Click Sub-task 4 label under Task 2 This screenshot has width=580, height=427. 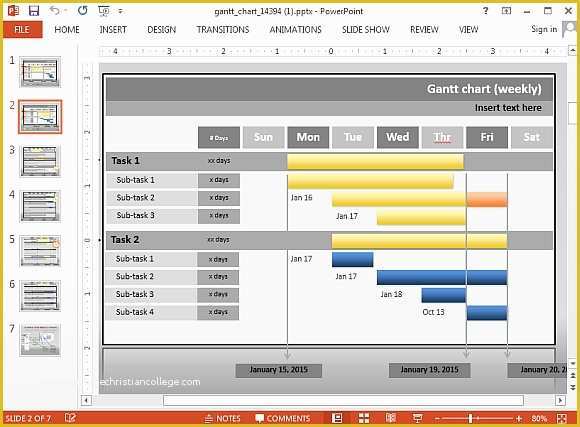tap(135, 312)
